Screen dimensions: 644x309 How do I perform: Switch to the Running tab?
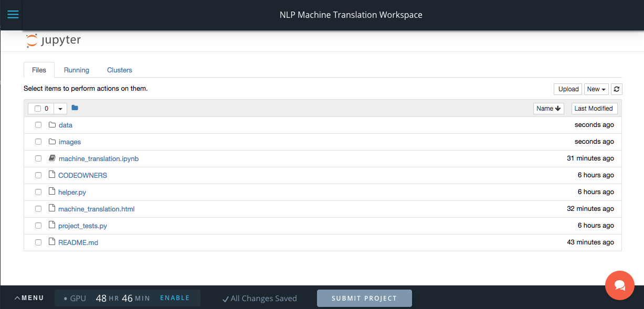(x=76, y=70)
